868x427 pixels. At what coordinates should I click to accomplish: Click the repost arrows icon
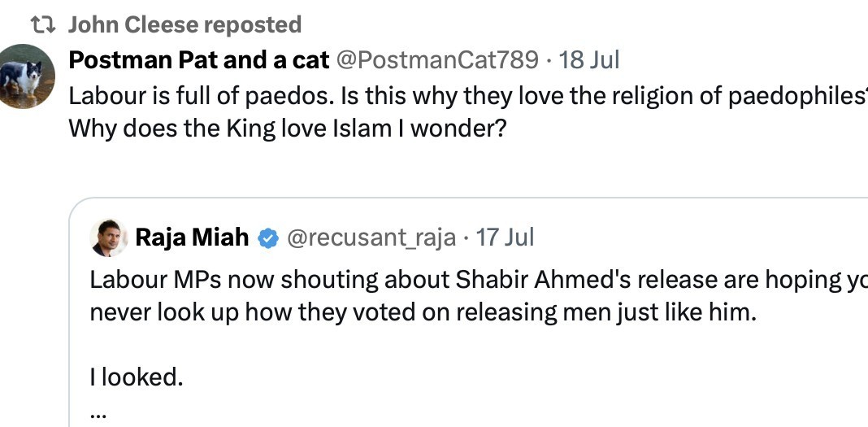click(x=42, y=25)
